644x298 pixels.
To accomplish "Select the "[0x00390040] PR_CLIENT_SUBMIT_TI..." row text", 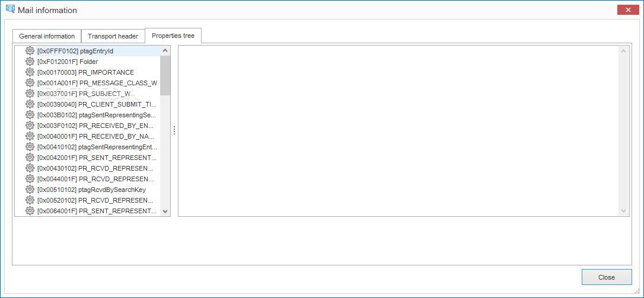I will tap(97, 104).
